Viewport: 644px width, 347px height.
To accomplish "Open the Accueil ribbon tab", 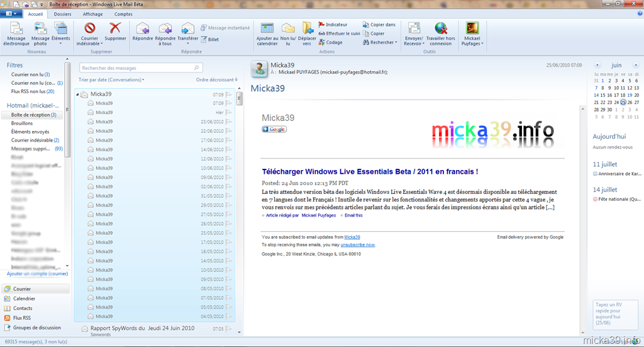I will (35, 14).
